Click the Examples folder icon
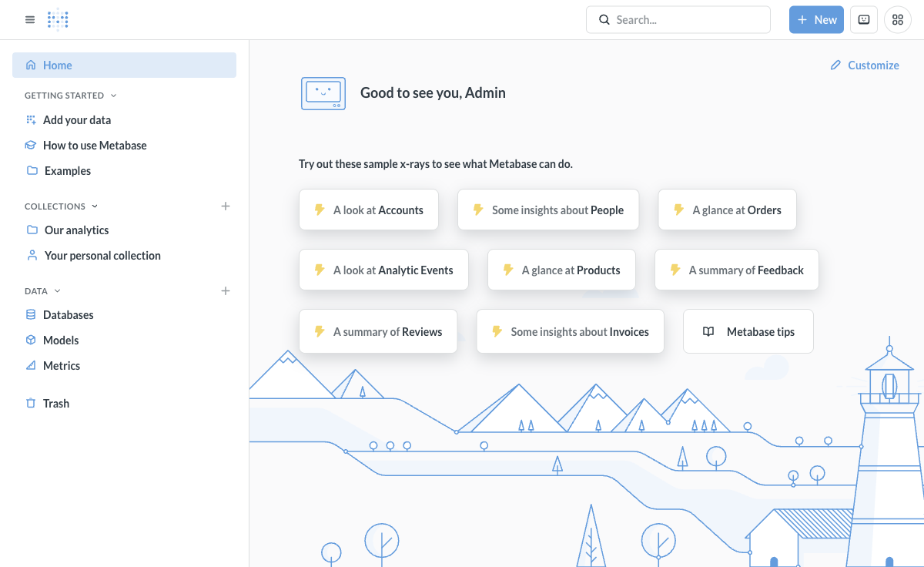924x567 pixels. (x=32, y=171)
